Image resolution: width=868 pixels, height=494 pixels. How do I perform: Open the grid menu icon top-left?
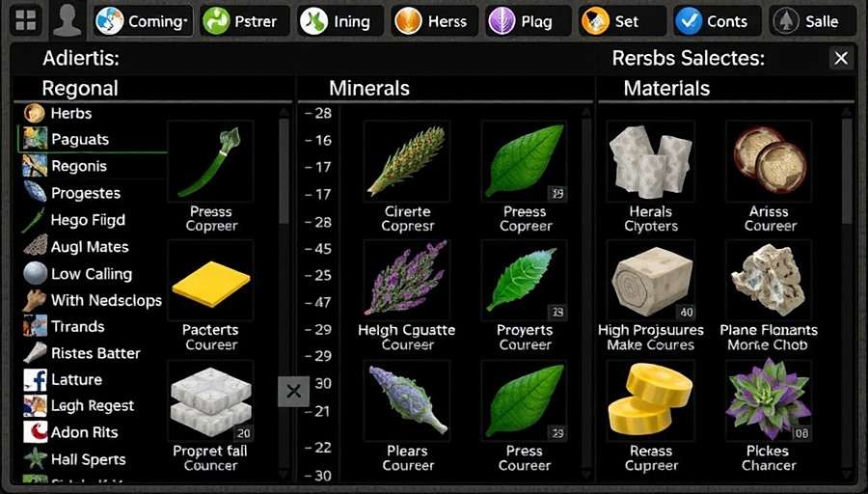pos(25,20)
